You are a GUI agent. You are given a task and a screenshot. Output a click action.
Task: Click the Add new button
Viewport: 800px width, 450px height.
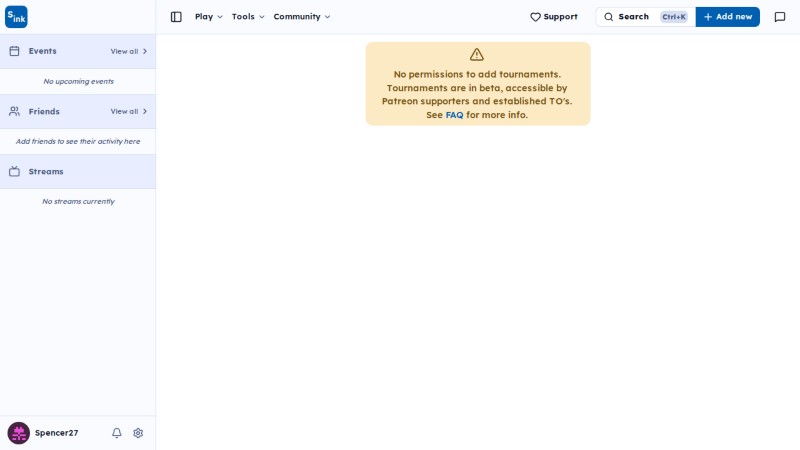728,17
